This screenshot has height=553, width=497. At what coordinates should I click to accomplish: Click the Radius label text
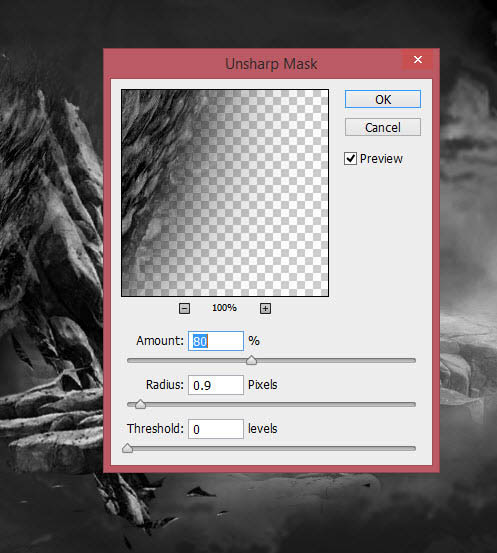[165, 384]
